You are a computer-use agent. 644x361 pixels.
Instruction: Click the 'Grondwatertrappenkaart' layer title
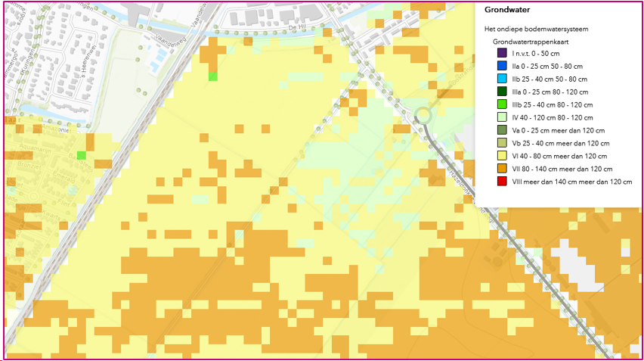point(531,42)
